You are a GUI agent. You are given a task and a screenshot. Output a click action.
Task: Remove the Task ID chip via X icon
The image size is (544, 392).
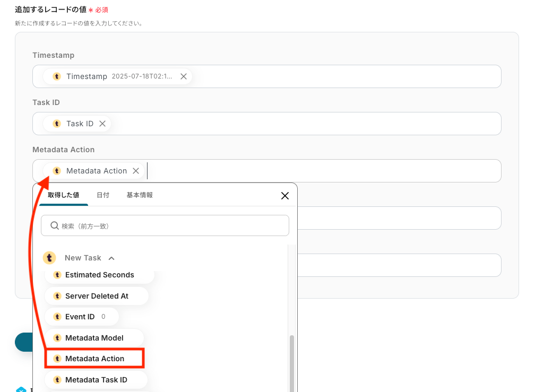coord(102,124)
